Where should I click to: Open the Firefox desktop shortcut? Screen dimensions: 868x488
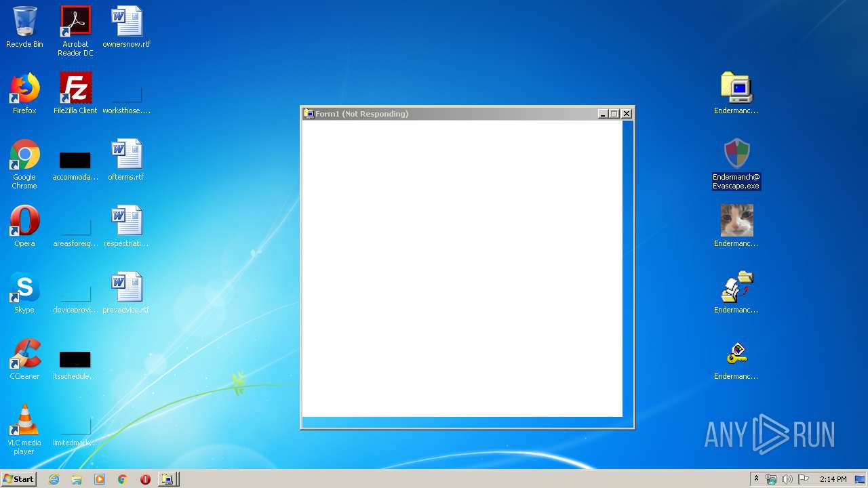[24, 94]
